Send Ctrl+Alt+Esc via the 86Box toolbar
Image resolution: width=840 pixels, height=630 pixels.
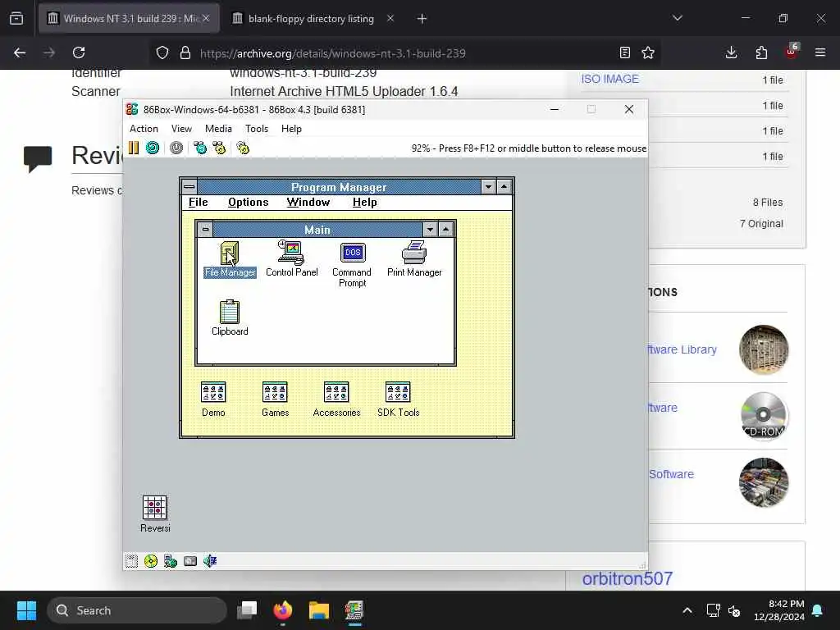219,148
